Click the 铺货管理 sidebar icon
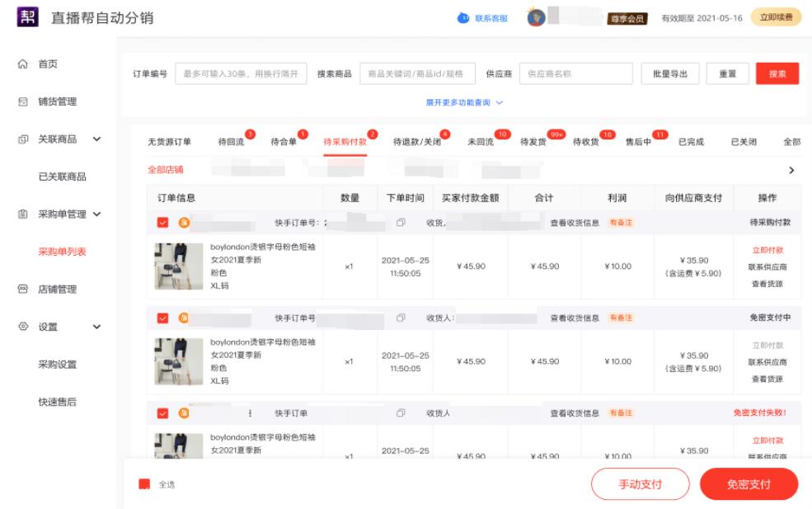Viewport: 812px width, 509px height. point(23,101)
